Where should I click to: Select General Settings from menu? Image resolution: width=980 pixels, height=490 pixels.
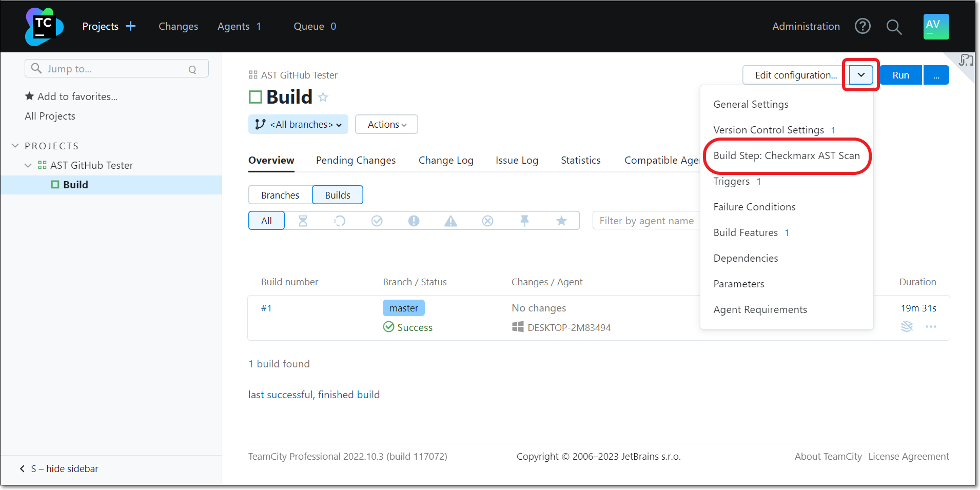tap(751, 104)
